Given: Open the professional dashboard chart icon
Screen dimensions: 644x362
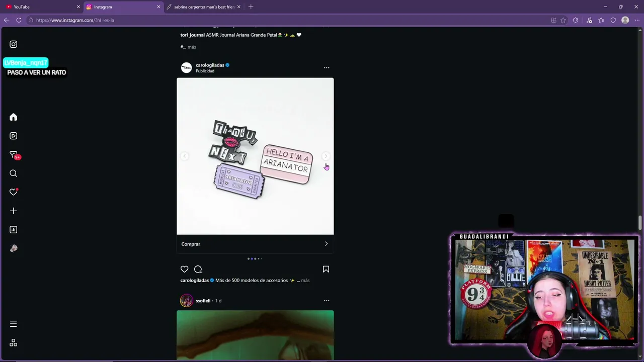Looking at the screenshot, I should [x=14, y=230].
